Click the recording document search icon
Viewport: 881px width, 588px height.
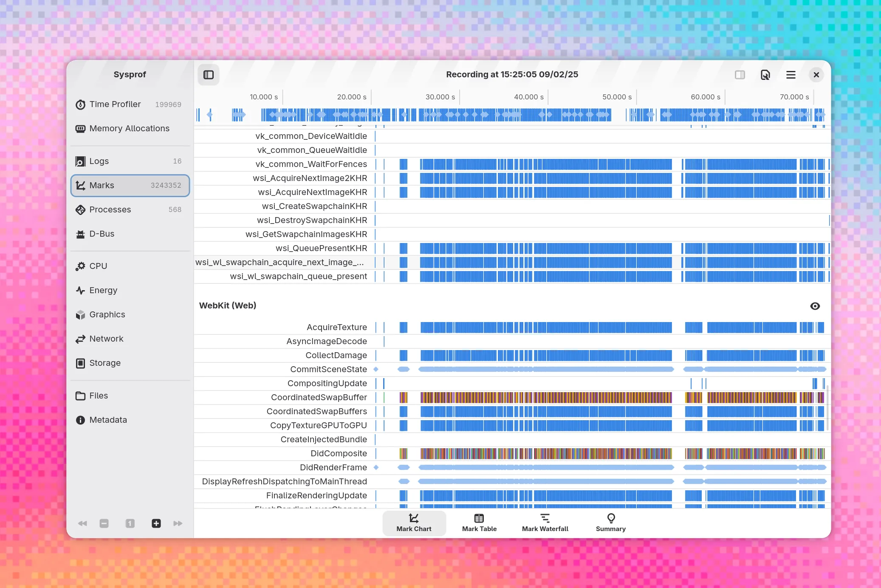coord(765,75)
